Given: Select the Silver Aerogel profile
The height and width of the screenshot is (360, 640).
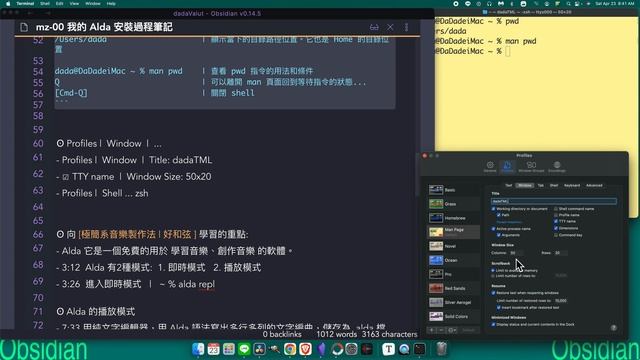Looking at the screenshot, I should pos(453,302).
